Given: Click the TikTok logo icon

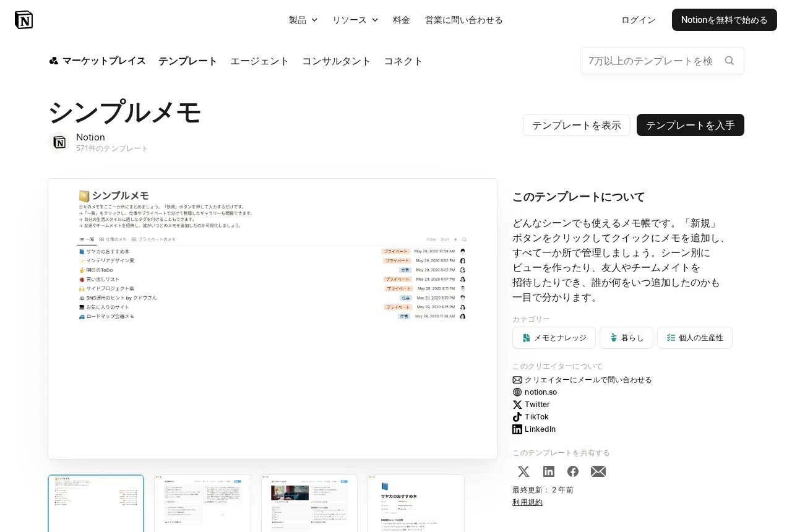Looking at the screenshot, I should click(517, 417).
